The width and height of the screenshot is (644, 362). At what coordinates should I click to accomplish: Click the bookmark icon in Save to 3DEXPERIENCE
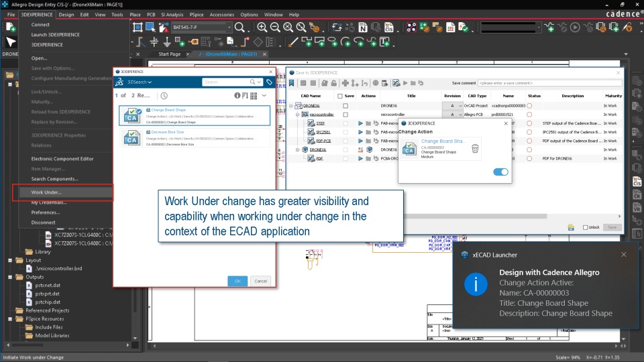point(292,83)
